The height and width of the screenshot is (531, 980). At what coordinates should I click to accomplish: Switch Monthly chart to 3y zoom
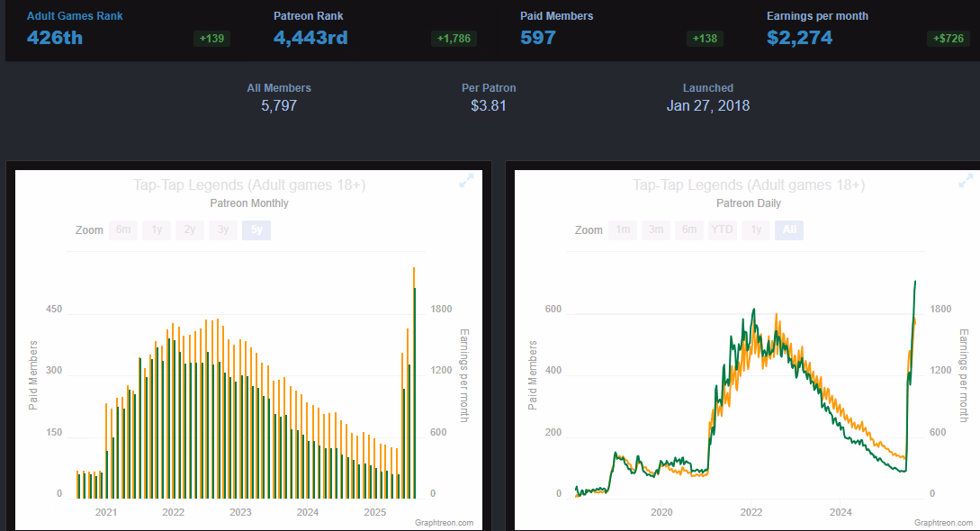pyautogui.click(x=223, y=230)
